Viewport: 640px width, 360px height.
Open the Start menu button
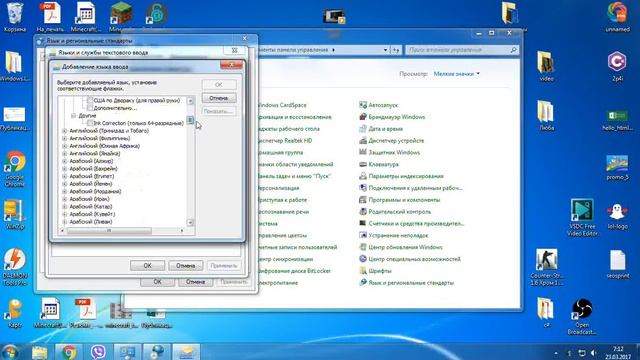tap(10, 352)
